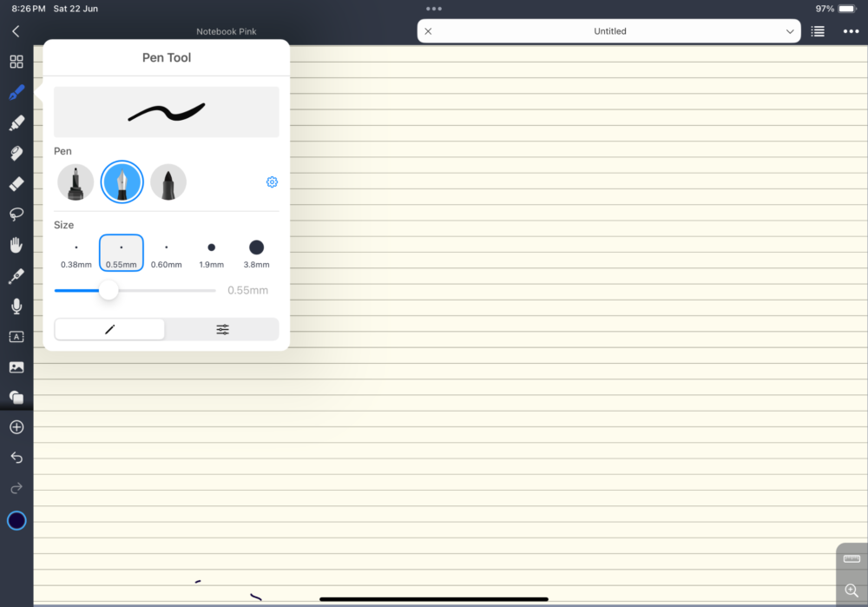Open the current pen color swatch
The image size is (868, 607).
coord(16,520)
